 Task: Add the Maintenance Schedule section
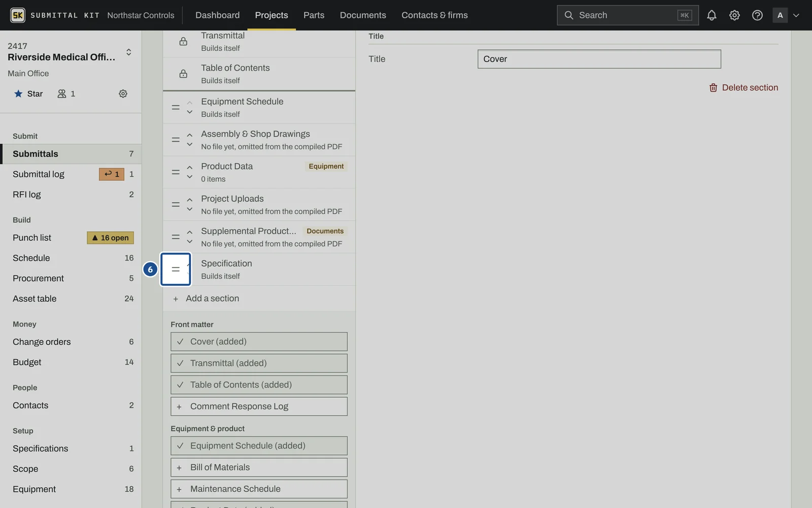coord(259,489)
